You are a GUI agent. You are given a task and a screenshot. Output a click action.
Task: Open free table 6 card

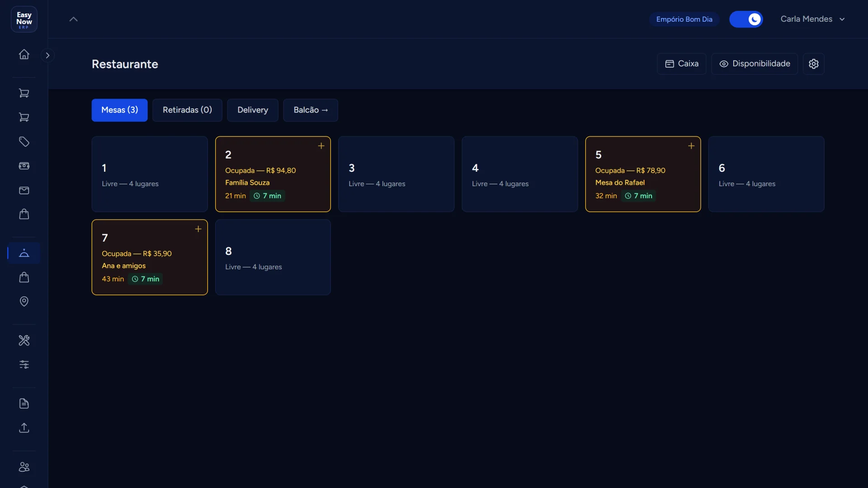pos(766,174)
